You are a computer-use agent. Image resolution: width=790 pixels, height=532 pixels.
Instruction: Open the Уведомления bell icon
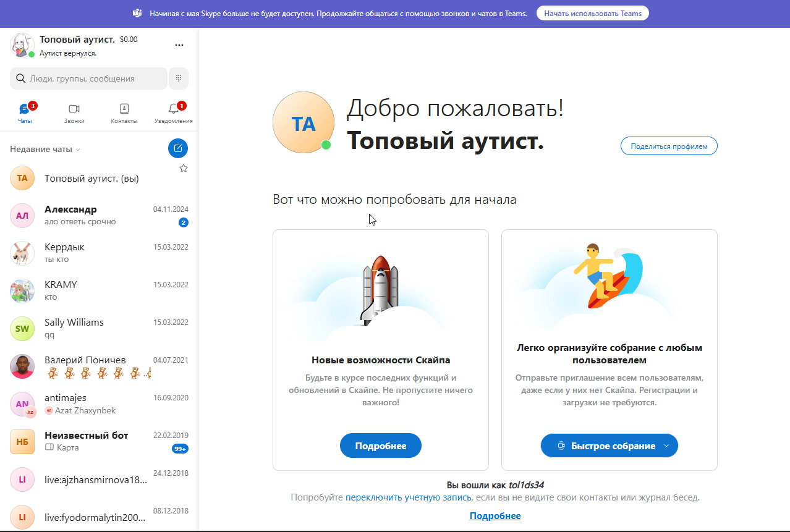[x=174, y=109]
